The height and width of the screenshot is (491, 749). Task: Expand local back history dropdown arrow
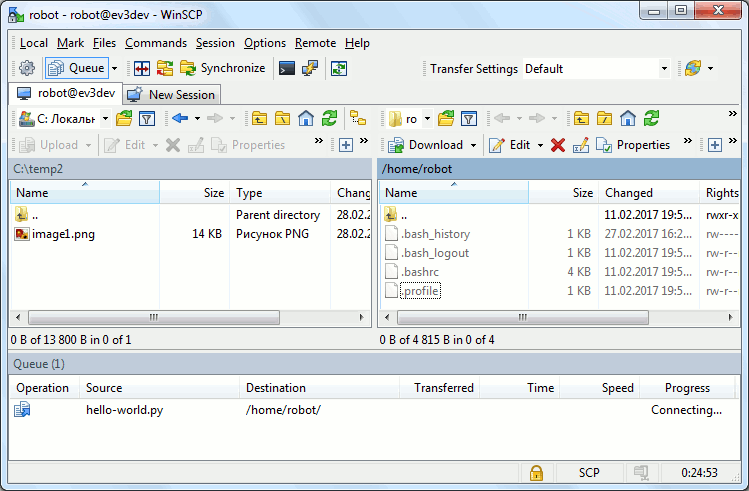coord(197,118)
